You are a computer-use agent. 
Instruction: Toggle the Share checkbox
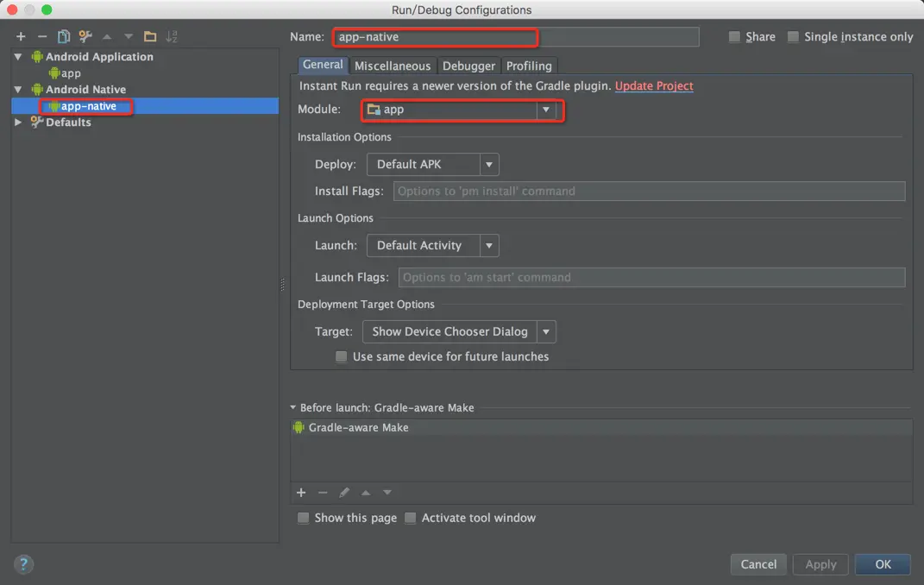coord(734,36)
